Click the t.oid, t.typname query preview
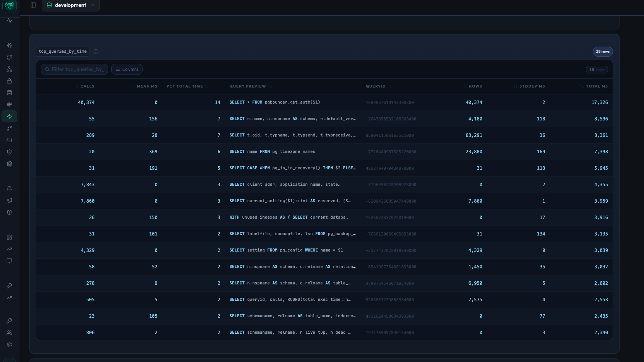Image resolution: width=644 pixels, height=362 pixels. point(292,135)
